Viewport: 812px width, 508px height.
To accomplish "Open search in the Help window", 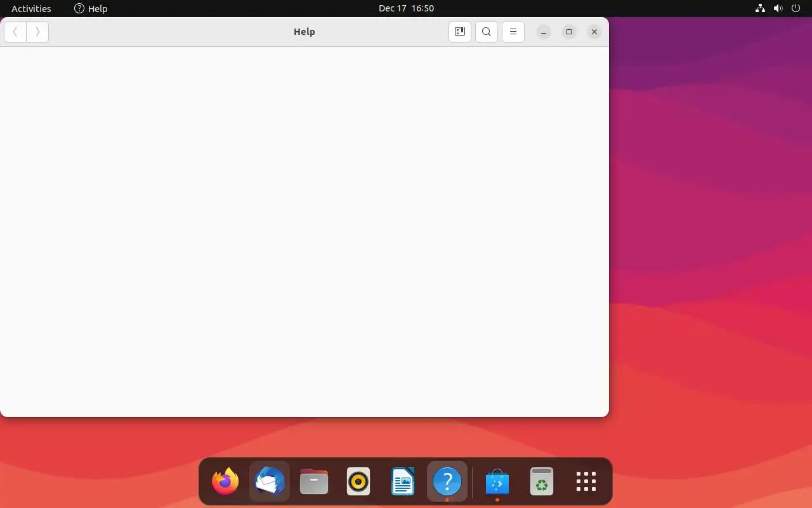I will point(487,32).
